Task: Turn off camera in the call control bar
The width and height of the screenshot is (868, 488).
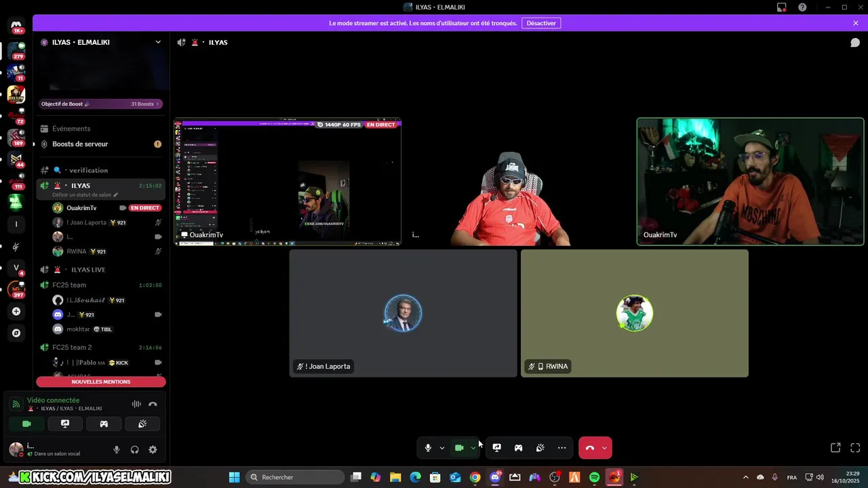Action: pos(459,448)
